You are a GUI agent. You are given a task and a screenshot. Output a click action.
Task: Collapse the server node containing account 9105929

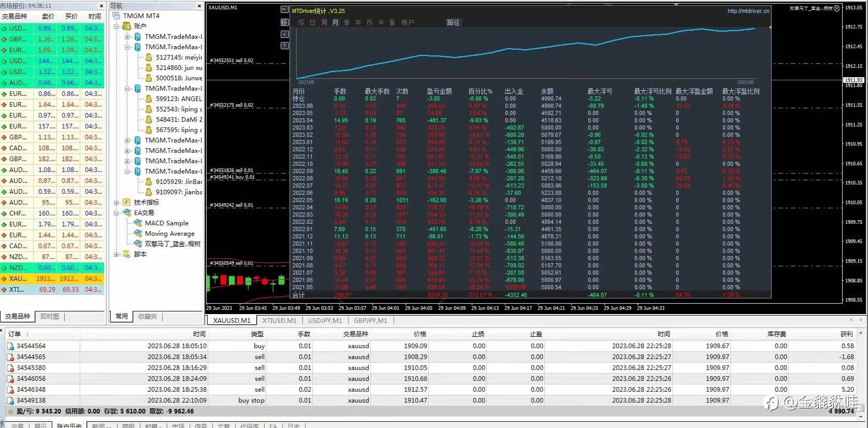coord(127,171)
